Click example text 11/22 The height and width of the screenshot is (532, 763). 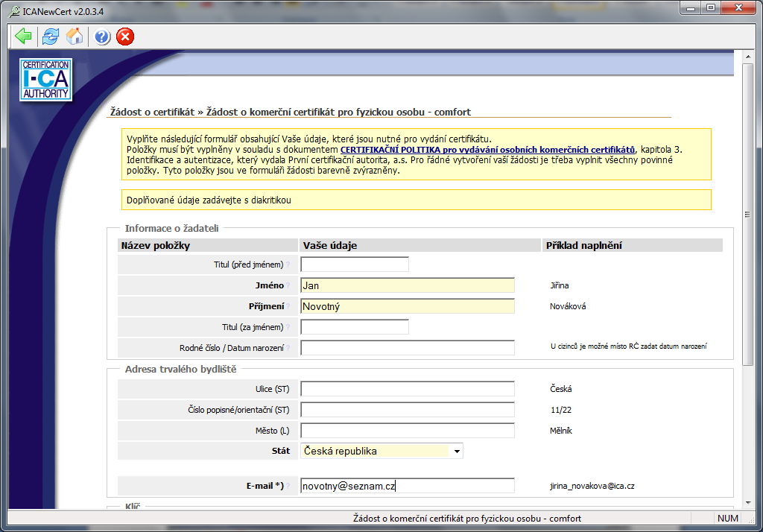pyautogui.click(x=561, y=410)
